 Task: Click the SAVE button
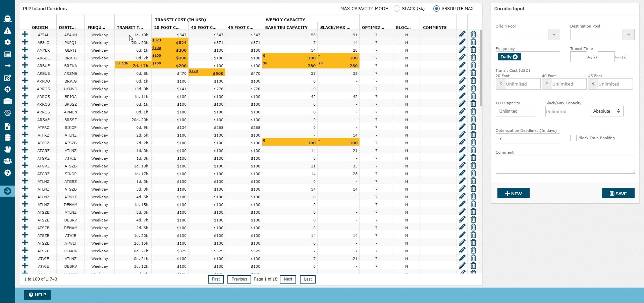coord(618,193)
